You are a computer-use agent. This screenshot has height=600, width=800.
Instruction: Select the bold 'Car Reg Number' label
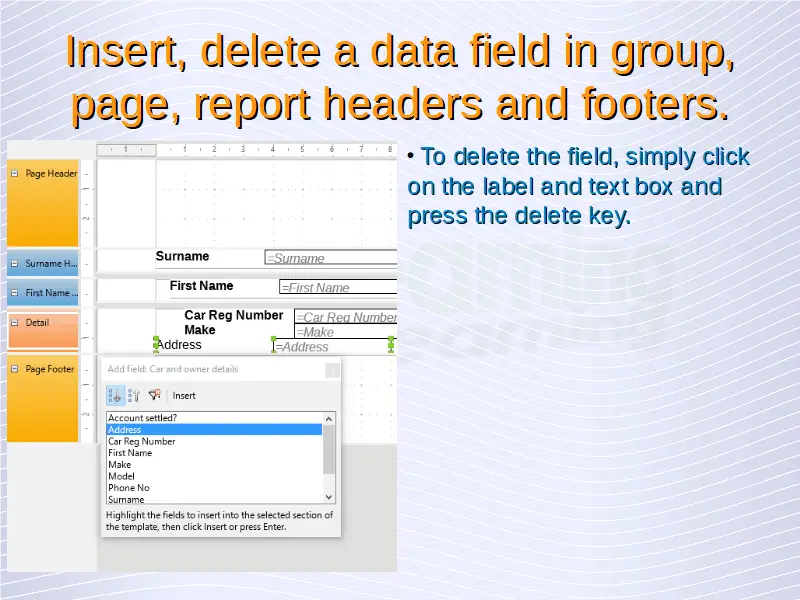234,315
